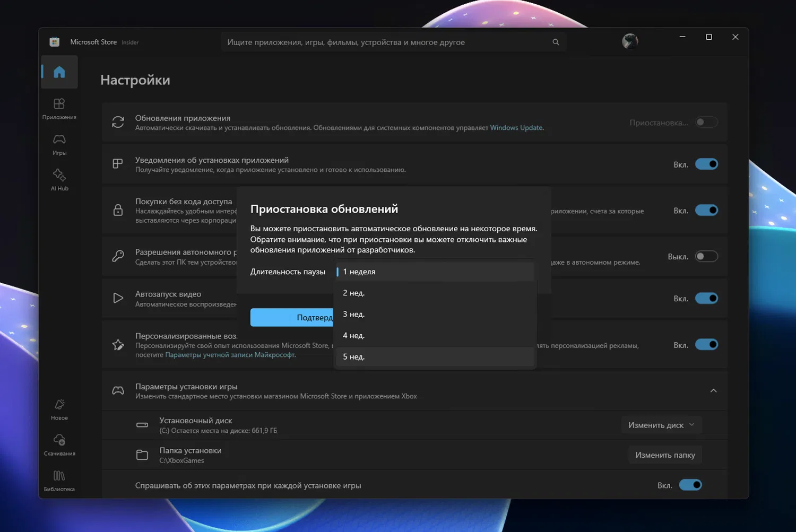Viewport: 796px width, 532px height.
Task: Open Приложения section in sidebar
Action: coord(59,109)
